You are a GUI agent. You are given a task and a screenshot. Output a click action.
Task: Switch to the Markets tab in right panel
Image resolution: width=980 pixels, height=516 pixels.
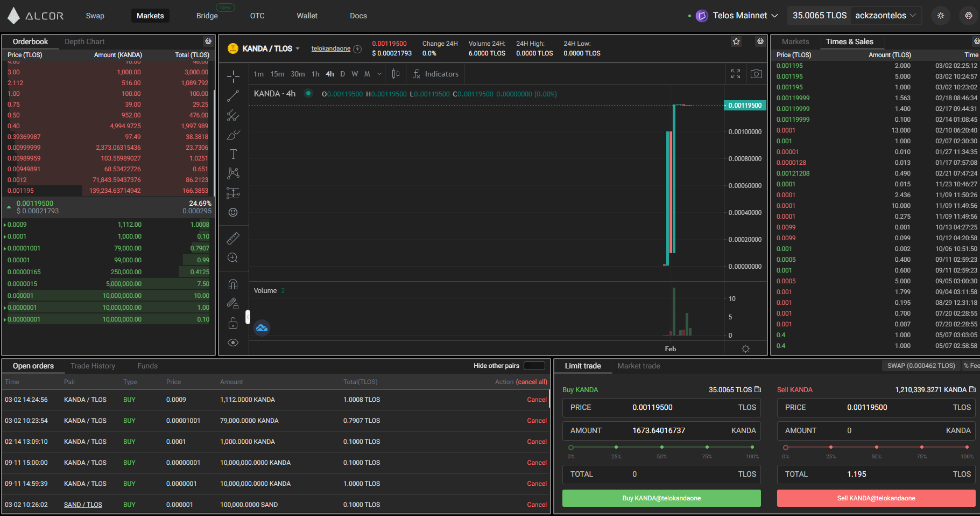pos(795,41)
